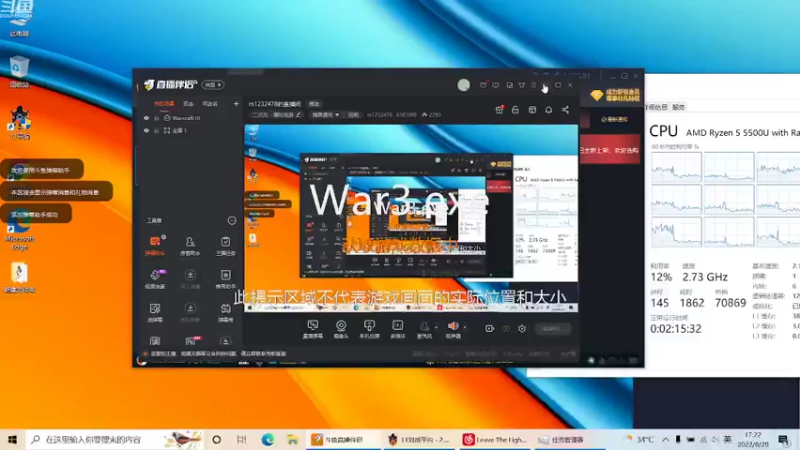This screenshot has width=800, height=450.
Task: Open the notification bell above preview
Action: 548,110
